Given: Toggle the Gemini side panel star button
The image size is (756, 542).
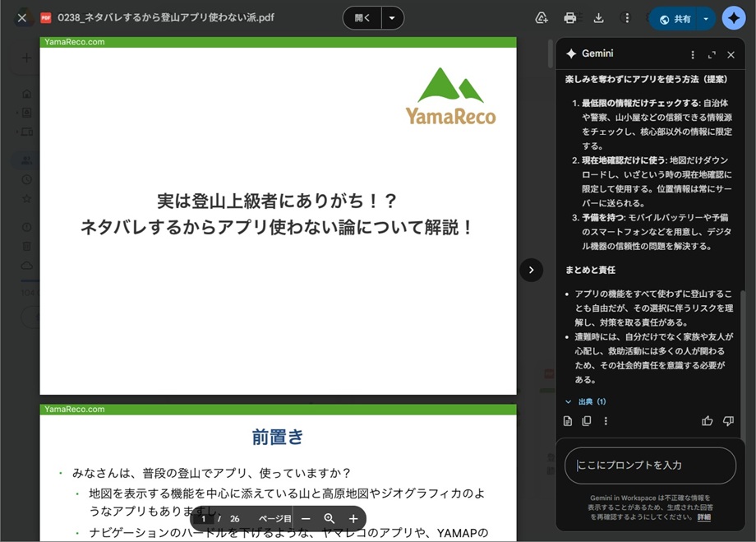Looking at the screenshot, I should 734,18.
